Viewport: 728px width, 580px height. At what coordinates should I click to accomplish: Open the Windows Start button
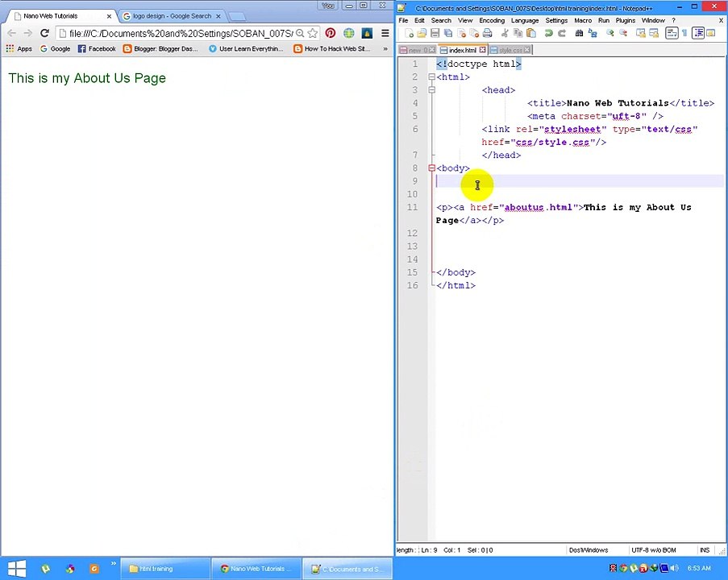[x=17, y=569]
